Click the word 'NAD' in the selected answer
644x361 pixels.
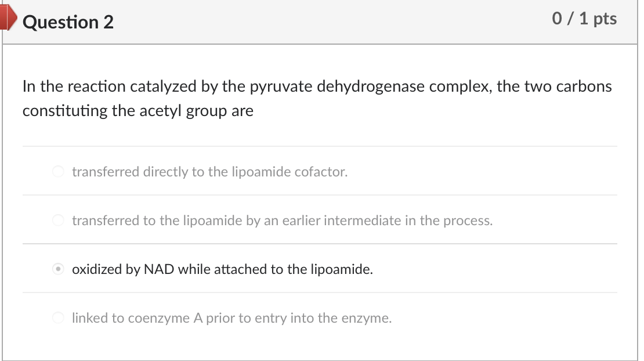159,269
